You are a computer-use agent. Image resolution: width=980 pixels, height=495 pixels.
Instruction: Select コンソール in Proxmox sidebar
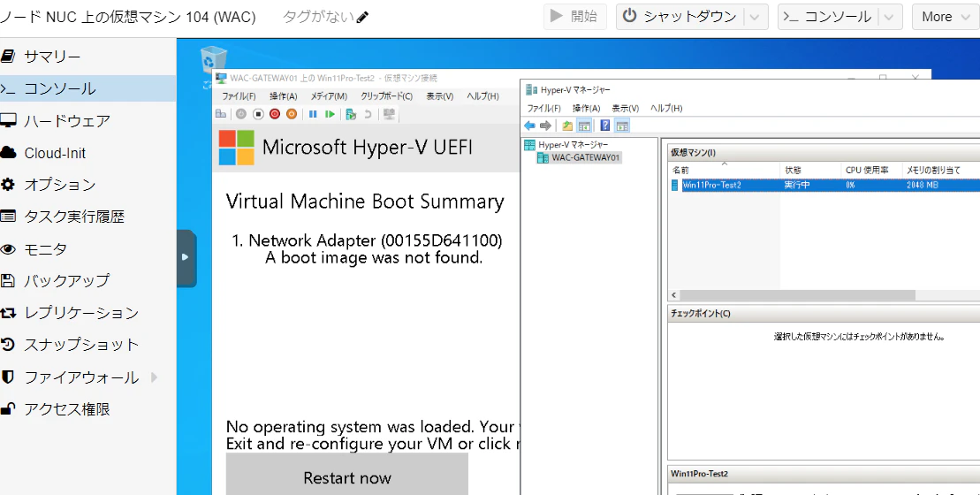pos(88,88)
